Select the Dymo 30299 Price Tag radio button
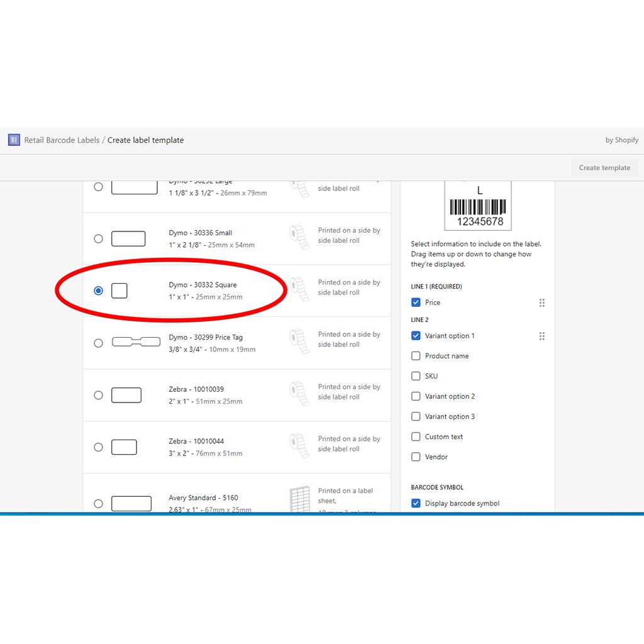 98,343
